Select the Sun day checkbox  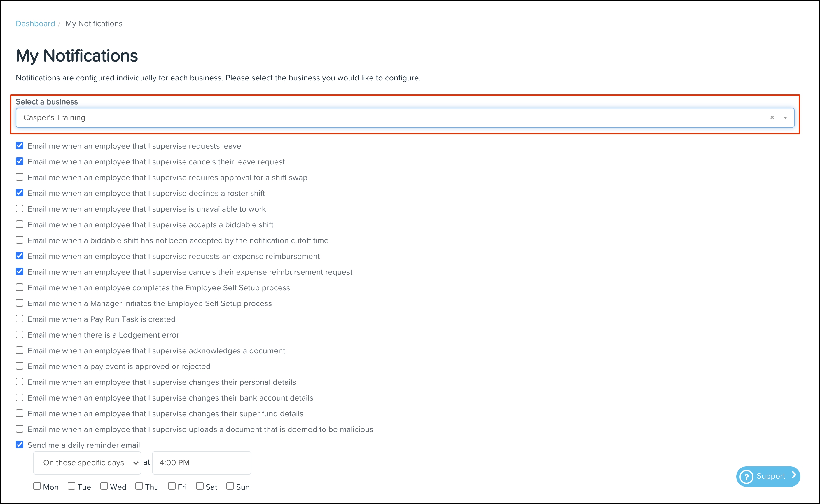click(x=230, y=486)
